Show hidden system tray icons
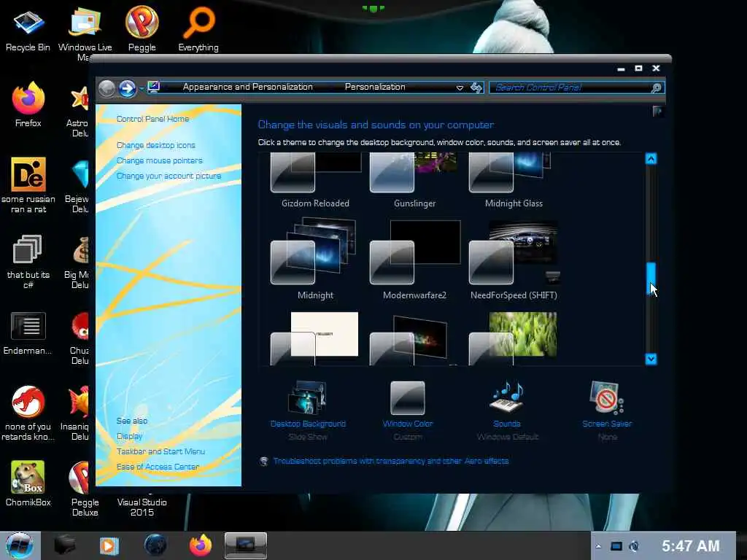This screenshot has height=560, width=747. [x=598, y=546]
